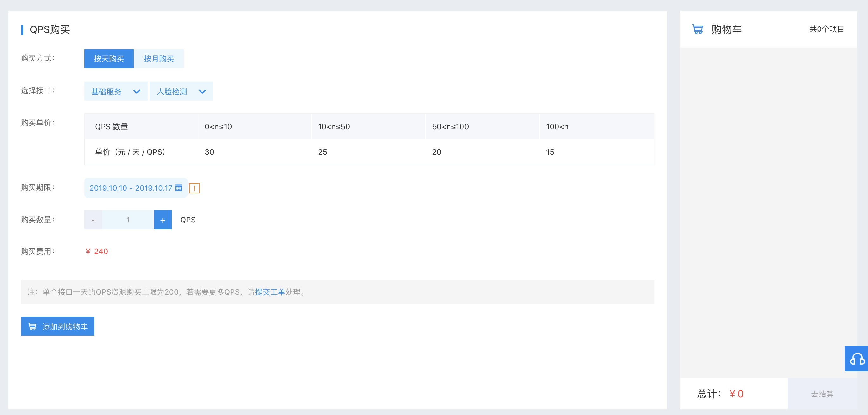Open the 基础服务 dropdown

pos(116,91)
